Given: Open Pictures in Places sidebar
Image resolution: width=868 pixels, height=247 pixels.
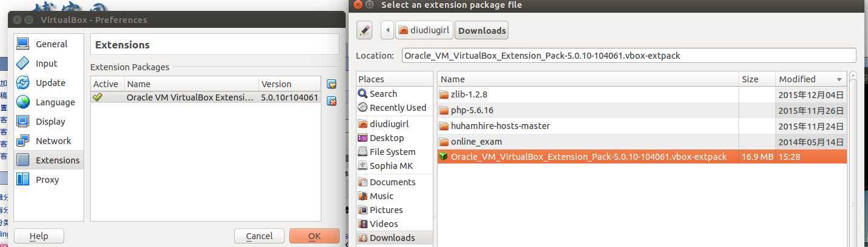Looking at the screenshot, I should (x=395, y=209).
